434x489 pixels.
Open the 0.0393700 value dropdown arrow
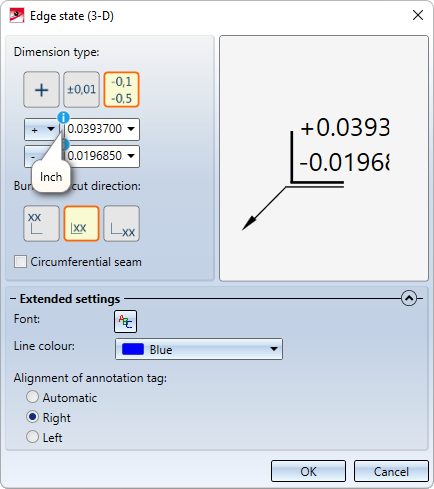tap(131, 129)
